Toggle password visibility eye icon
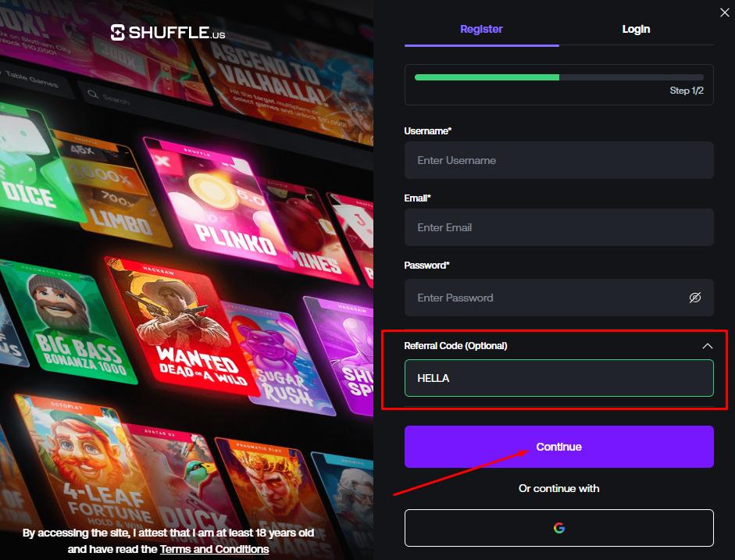Image resolution: width=735 pixels, height=560 pixels. tap(695, 298)
